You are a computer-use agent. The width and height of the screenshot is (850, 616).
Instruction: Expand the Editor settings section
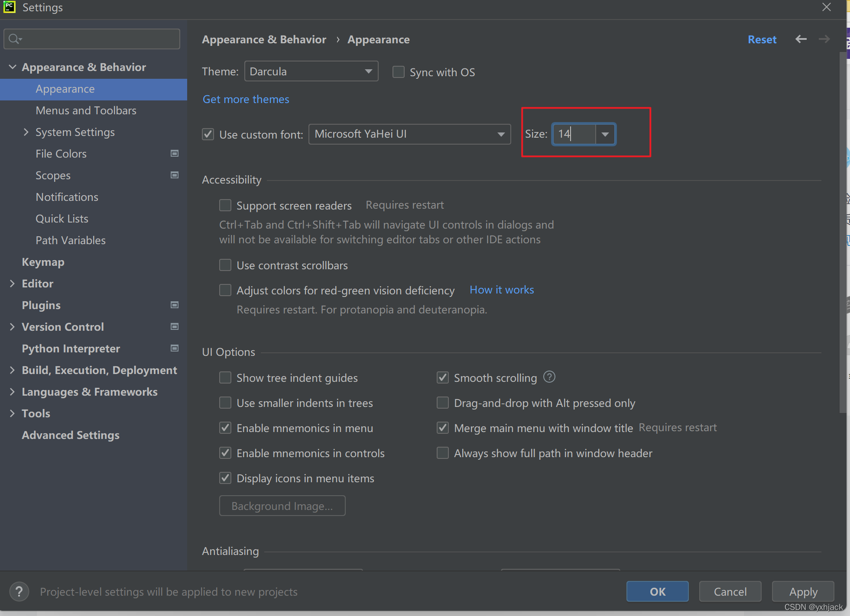[12, 284]
